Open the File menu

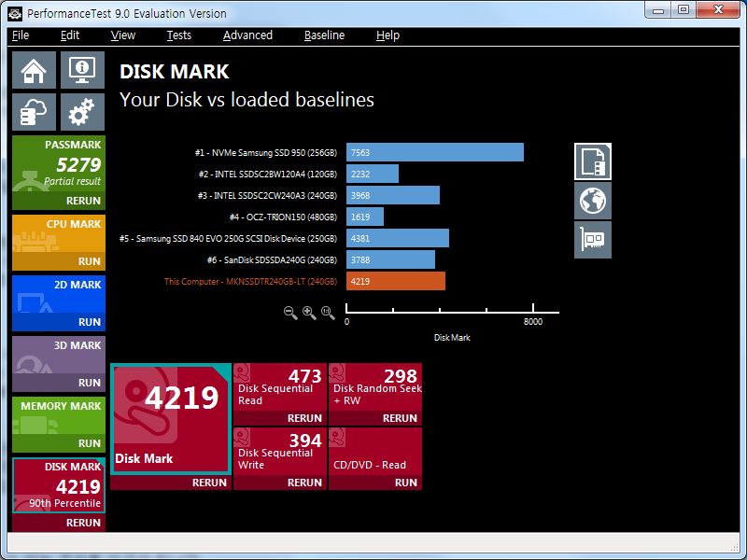pyautogui.click(x=21, y=35)
